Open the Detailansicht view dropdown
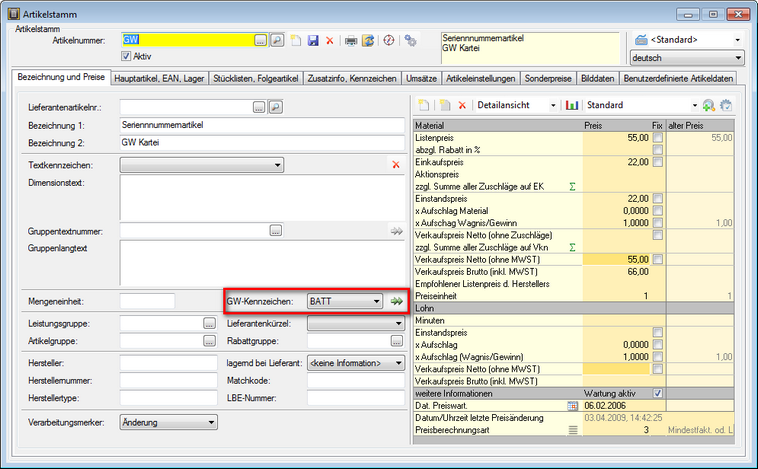758x469 pixels. [x=554, y=105]
